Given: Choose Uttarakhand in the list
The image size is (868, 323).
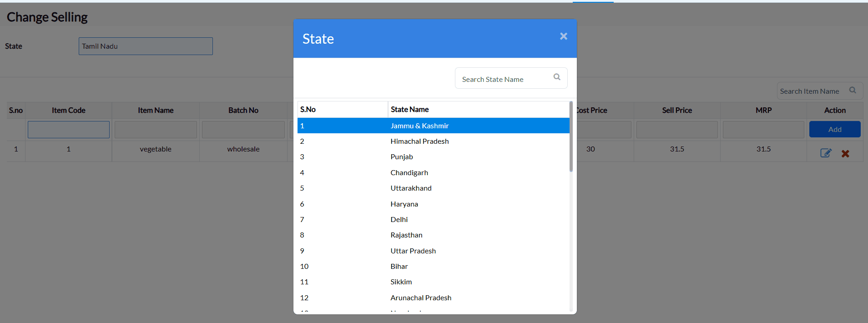Looking at the screenshot, I should [411, 188].
